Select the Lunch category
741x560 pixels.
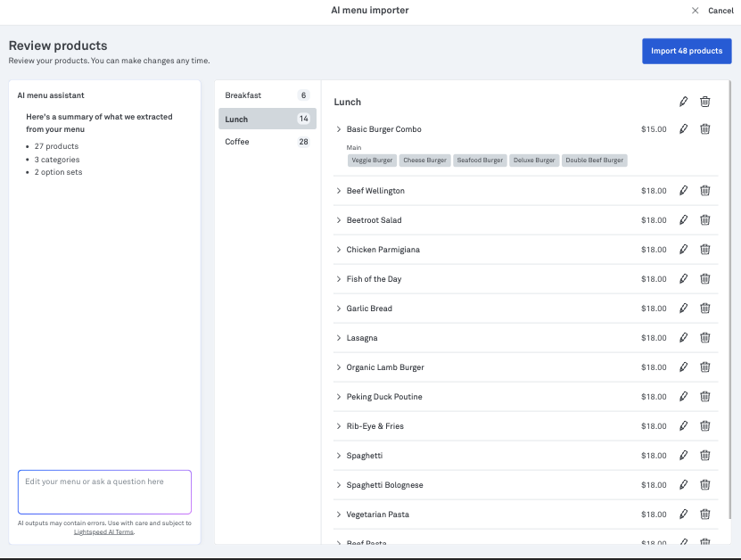tap(267, 119)
